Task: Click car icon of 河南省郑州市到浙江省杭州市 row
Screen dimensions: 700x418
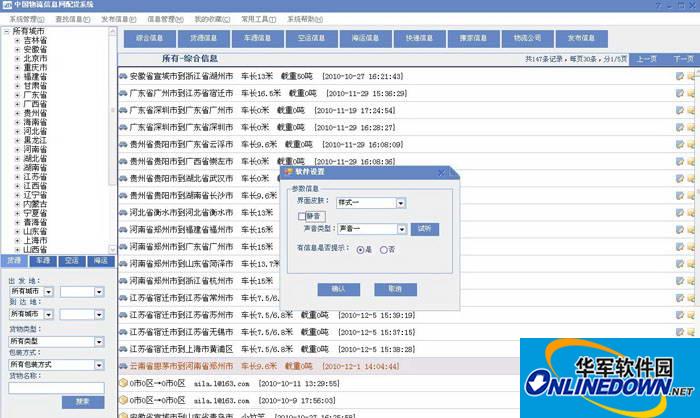Action: click(123, 281)
